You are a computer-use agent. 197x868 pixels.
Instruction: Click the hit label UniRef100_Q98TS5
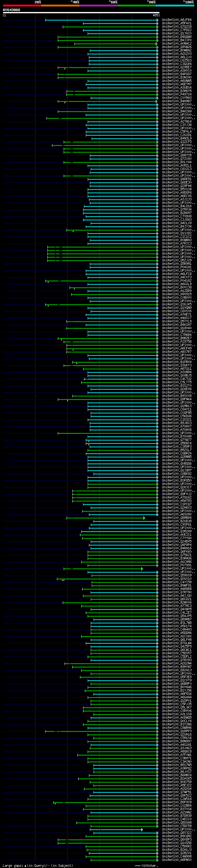[177, 155]
